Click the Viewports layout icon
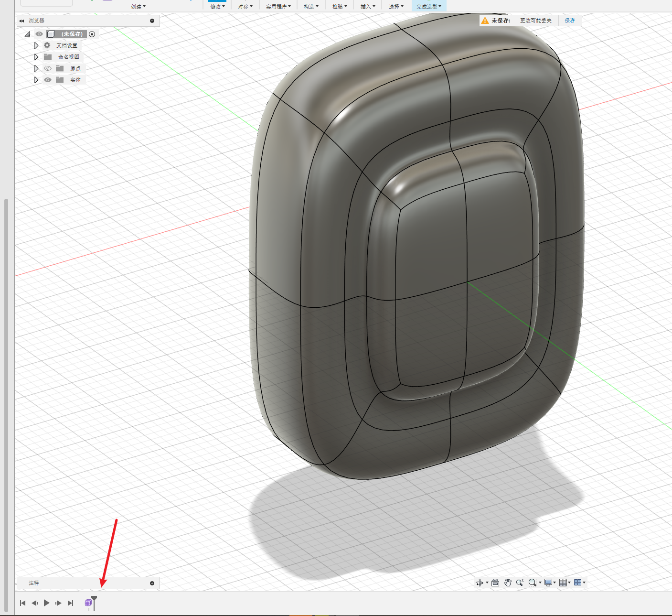This screenshot has height=616, width=672. coord(578,583)
